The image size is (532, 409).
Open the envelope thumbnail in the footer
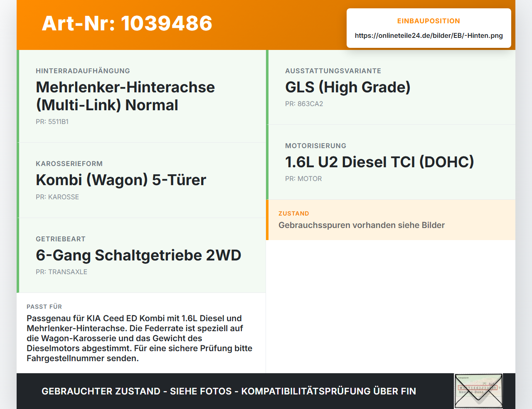478,391
